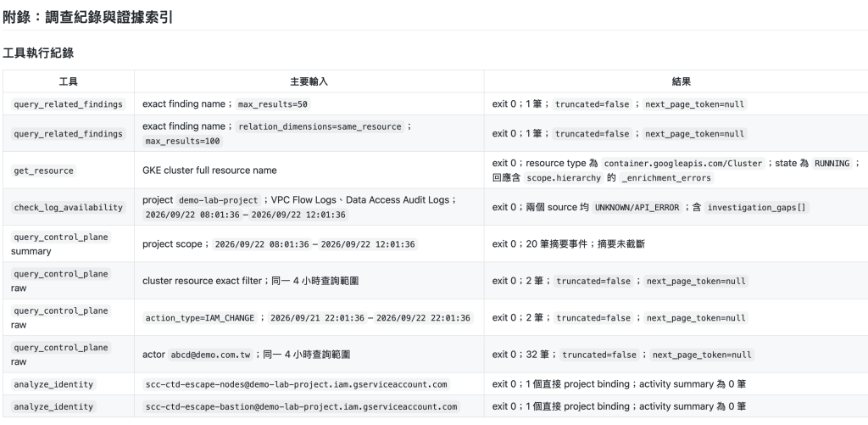This screenshot has width=868, height=425.
Task: Click time range in check_log_availability row
Action: [x=246, y=215]
